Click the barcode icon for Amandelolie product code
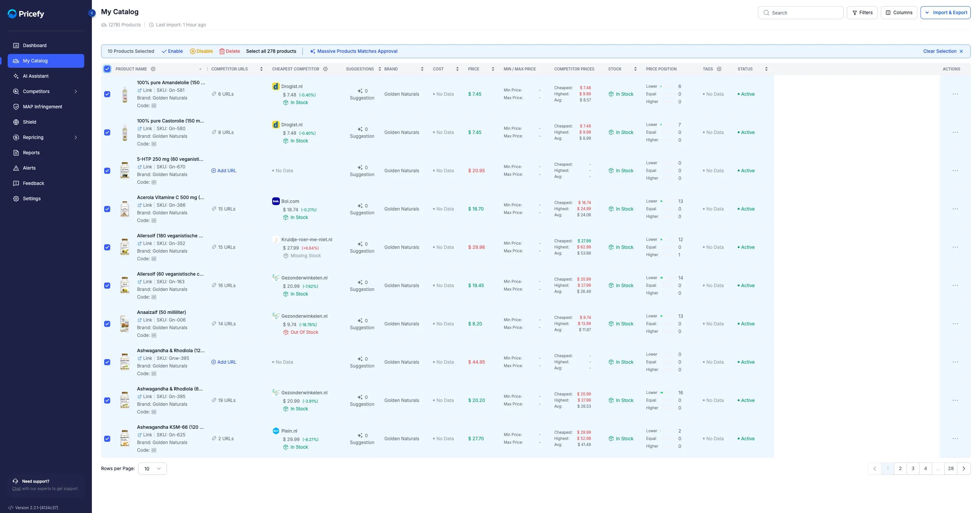Viewport: 980px width, 513px height. click(154, 106)
